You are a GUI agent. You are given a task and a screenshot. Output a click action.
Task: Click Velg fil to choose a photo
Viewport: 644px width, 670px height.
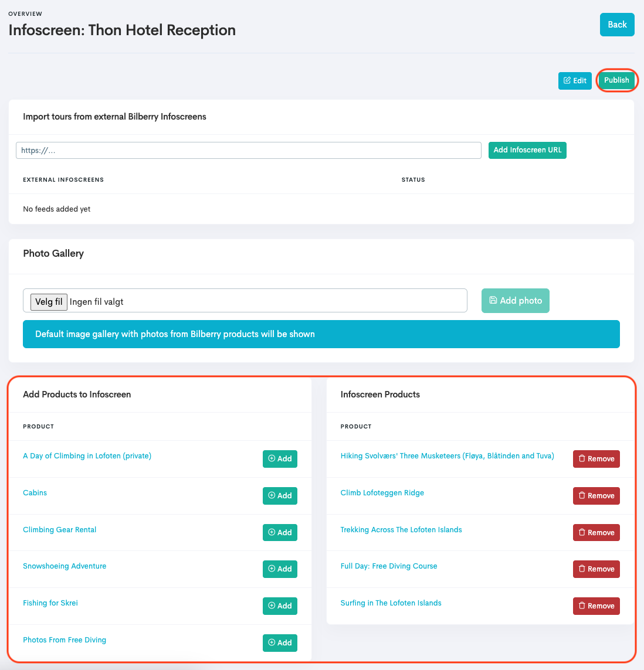[x=49, y=302]
